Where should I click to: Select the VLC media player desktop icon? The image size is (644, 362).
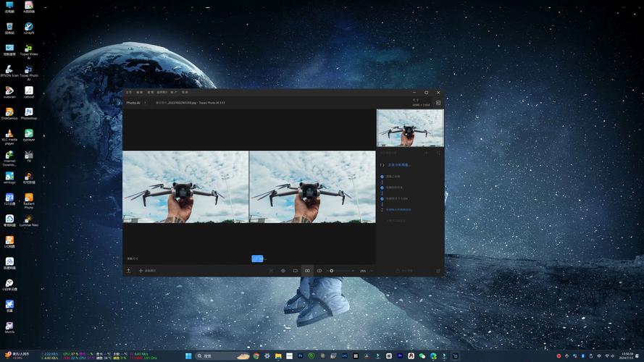[9, 137]
